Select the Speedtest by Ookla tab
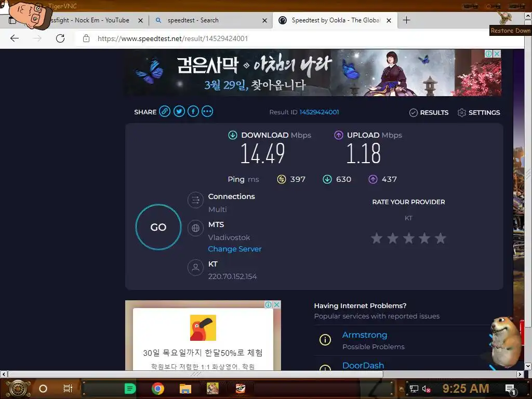The height and width of the screenshot is (399, 532). coord(334,20)
